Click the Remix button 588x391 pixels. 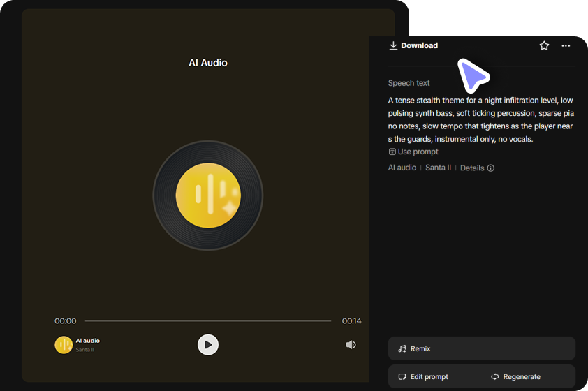coord(481,348)
